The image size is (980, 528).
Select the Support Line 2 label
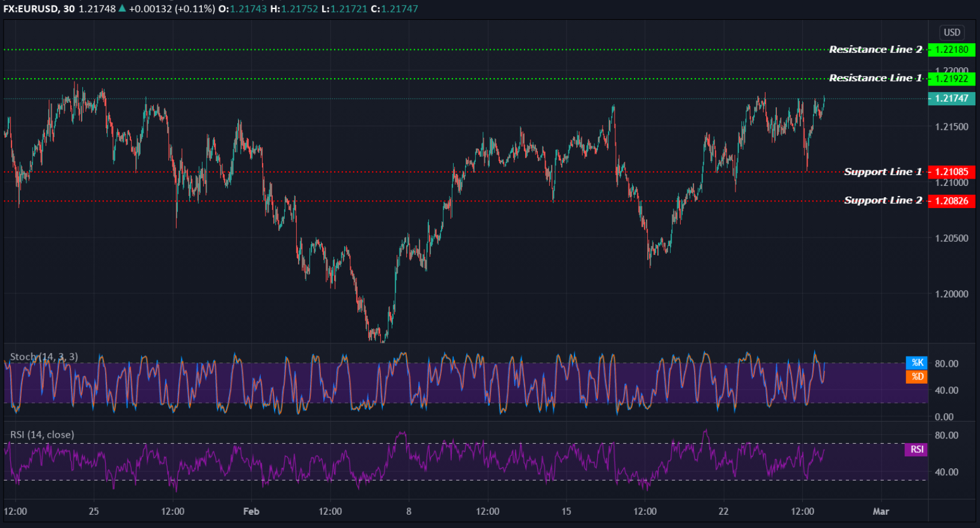coord(883,200)
